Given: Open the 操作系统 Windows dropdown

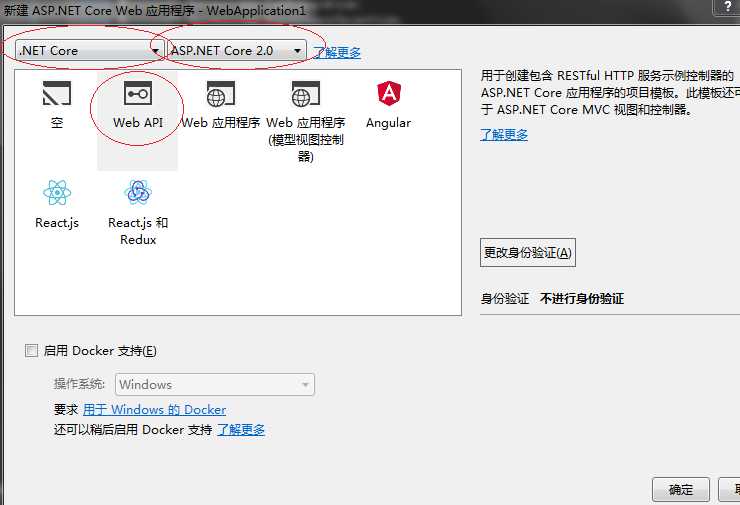Looking at the screenshot, I should tap(215, 384).
